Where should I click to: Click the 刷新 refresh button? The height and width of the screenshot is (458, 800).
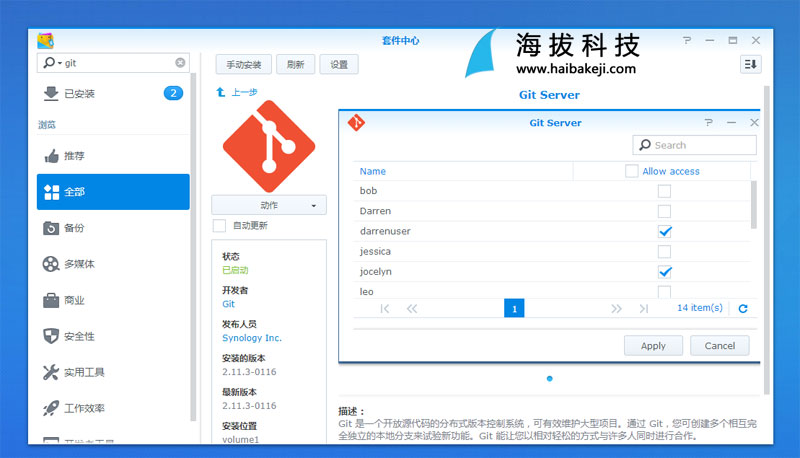coord(295,65)
